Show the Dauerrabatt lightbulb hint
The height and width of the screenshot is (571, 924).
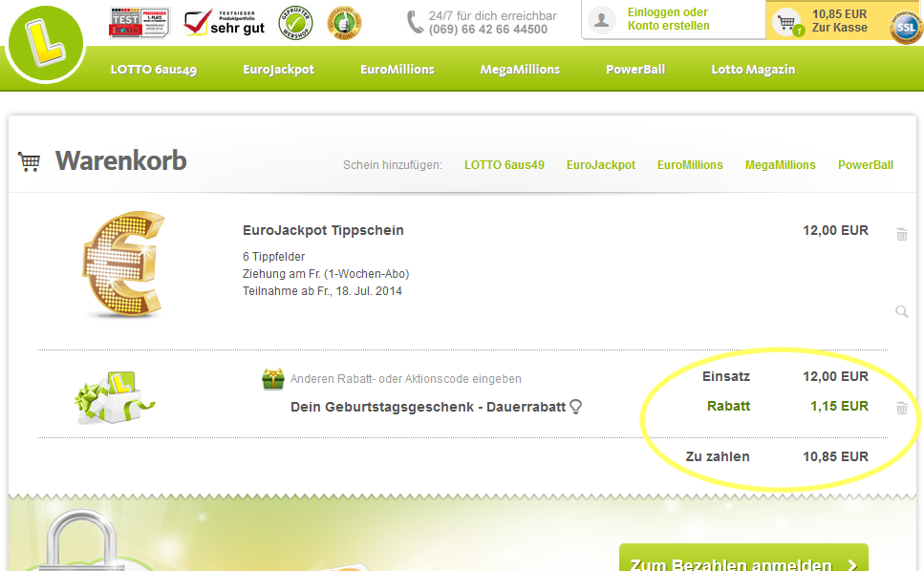pyautogui.click(x=576, y=407)
